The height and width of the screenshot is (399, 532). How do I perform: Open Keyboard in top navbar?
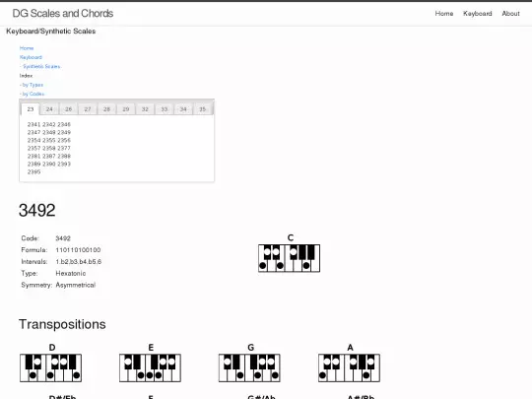click(x=478, y=14)
